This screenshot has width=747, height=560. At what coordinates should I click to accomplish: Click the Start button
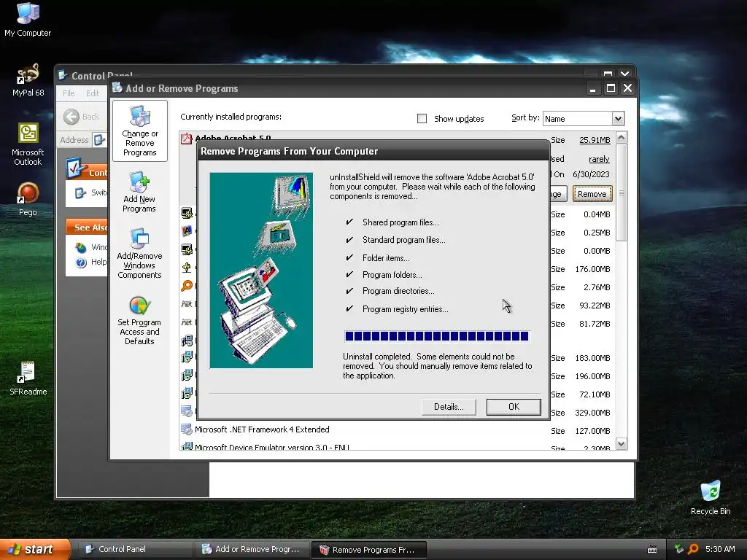coord(35,549)
